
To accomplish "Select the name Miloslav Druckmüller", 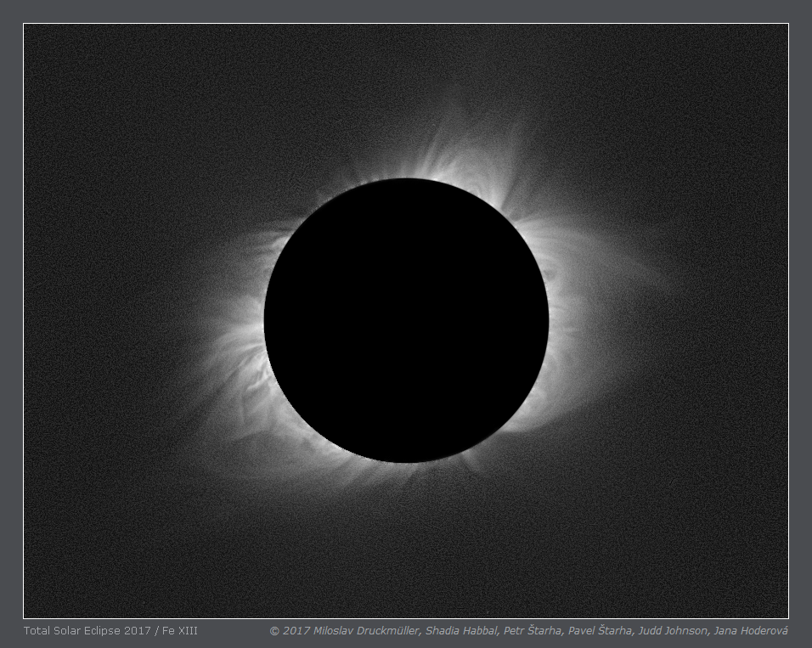I will [x=364, y=630].
